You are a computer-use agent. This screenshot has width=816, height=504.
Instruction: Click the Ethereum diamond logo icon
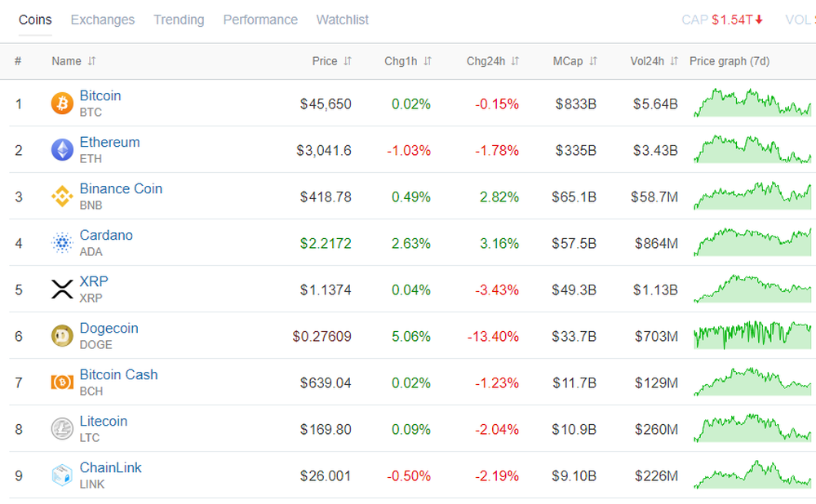click(62, 150)
